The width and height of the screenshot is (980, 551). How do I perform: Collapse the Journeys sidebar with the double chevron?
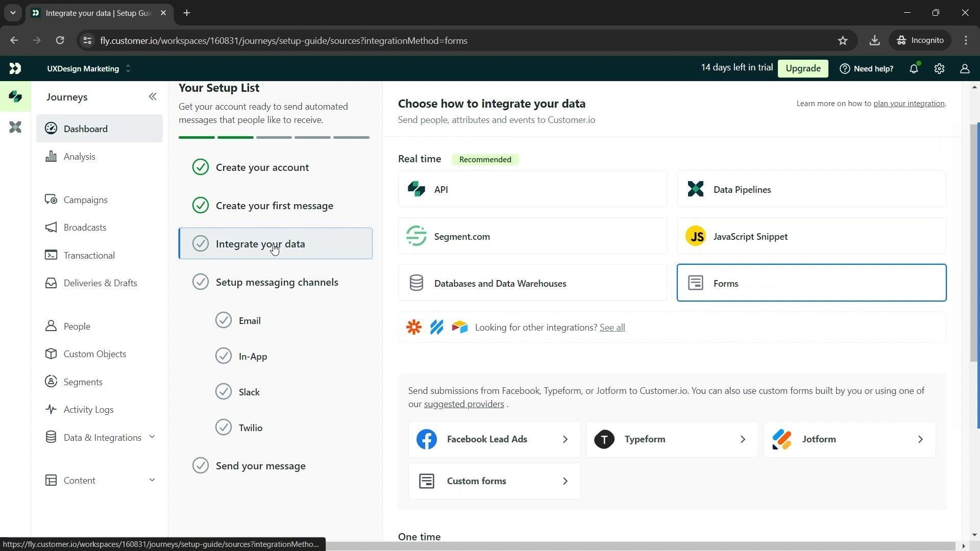[153, 97]
